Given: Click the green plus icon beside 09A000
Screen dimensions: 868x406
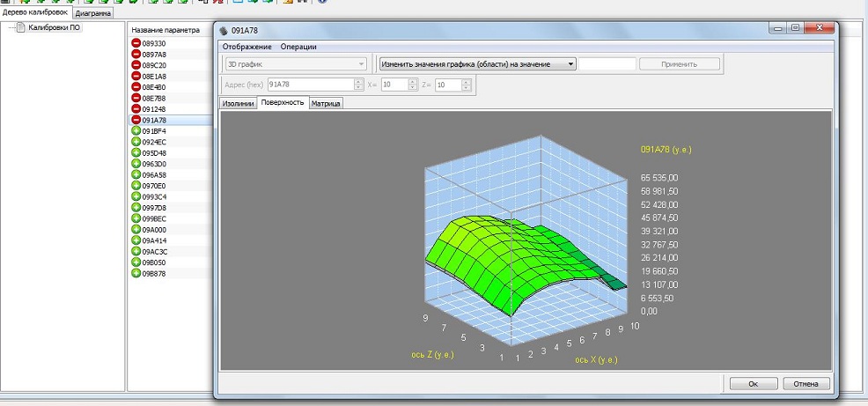Looking at the screenshot, I should (x=136, y=229).
